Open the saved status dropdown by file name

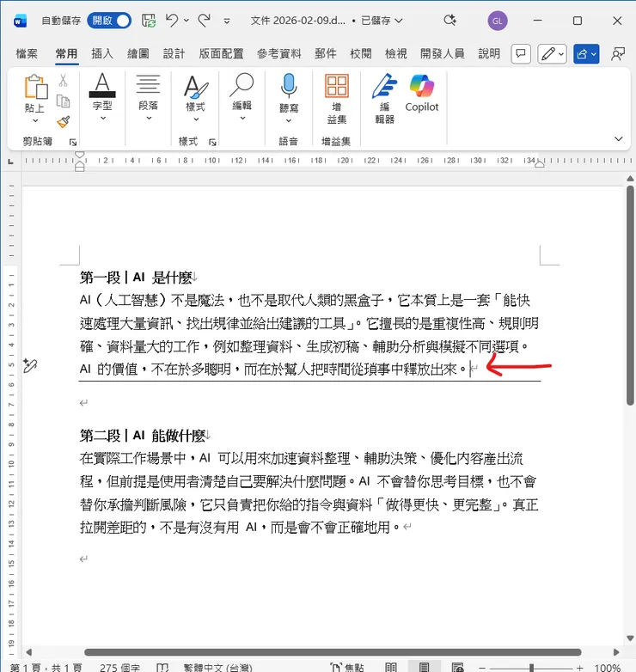382,21
